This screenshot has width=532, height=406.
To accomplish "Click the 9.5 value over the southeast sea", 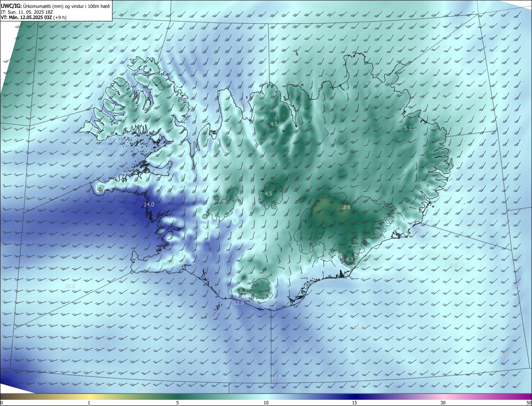I will pos(453,266).
